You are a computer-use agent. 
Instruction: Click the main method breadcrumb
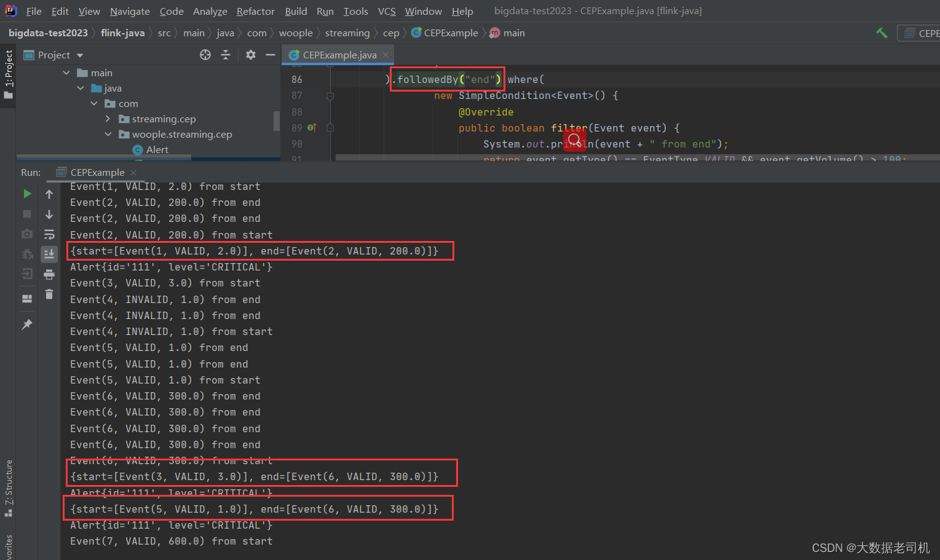tap(507, 33)
